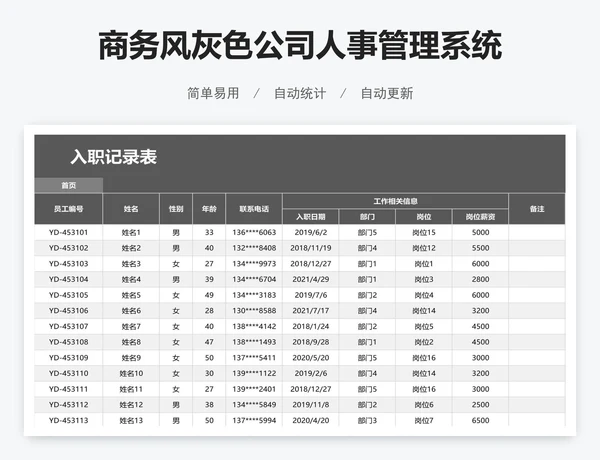Click position cell 岗位7

[424, 420]
